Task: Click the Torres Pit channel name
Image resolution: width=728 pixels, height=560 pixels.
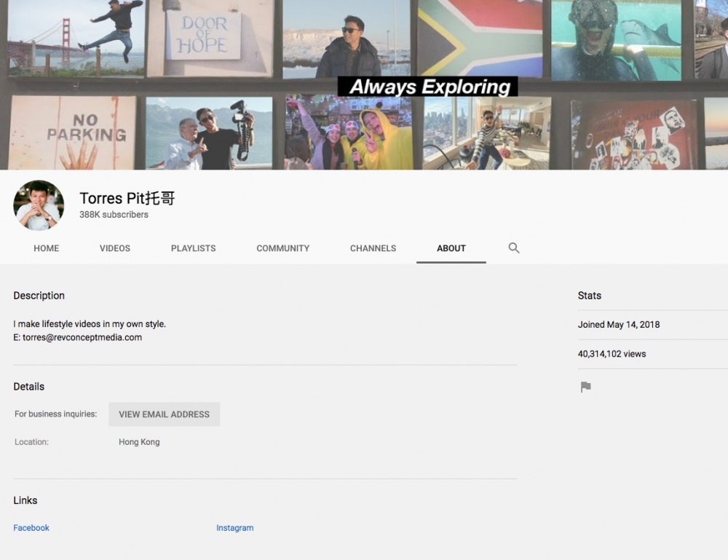Action: (127, 198)
